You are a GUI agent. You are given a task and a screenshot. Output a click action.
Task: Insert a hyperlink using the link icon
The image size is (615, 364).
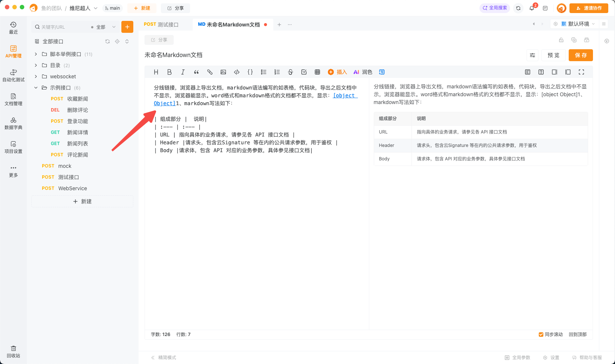[209, 72]
